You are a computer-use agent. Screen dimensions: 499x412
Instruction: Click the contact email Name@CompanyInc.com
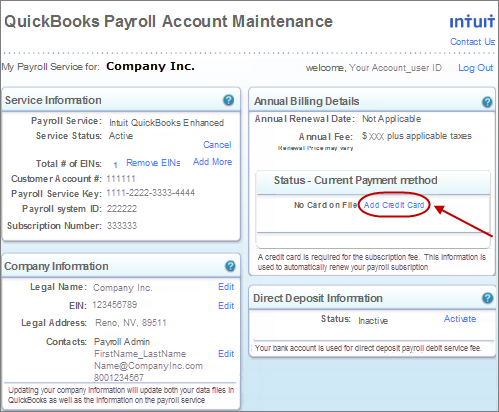tap(148, 366)
